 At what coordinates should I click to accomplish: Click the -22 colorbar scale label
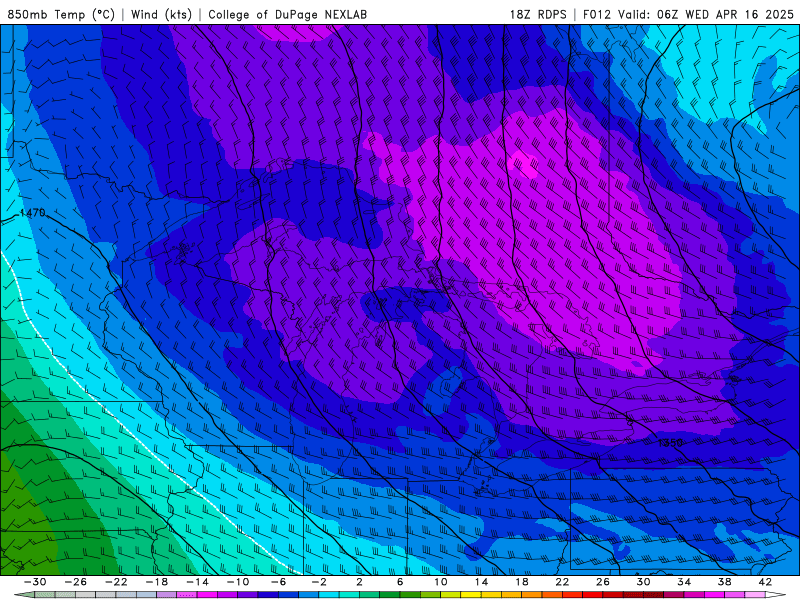(x=116, y=582)
